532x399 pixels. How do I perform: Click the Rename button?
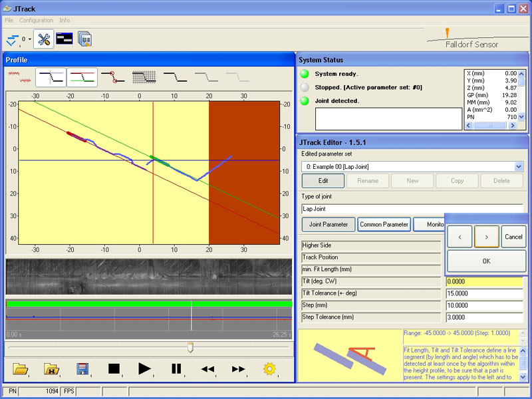point(368,181)
